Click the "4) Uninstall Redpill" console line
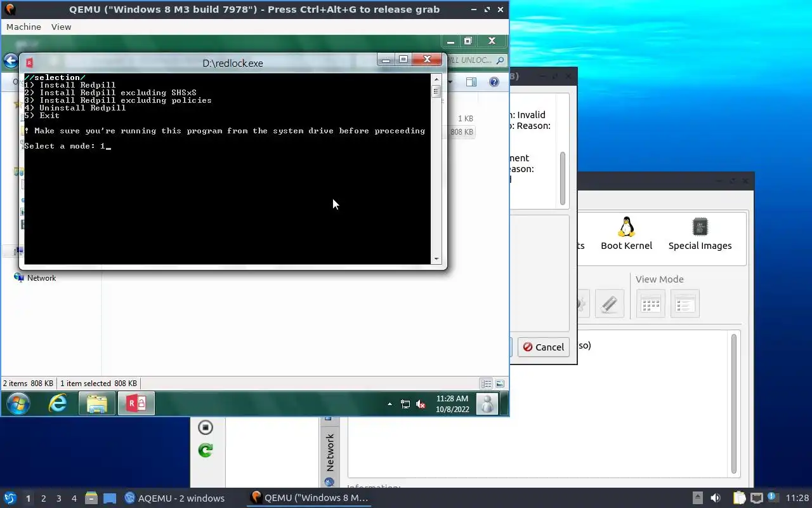 [75, 108]
